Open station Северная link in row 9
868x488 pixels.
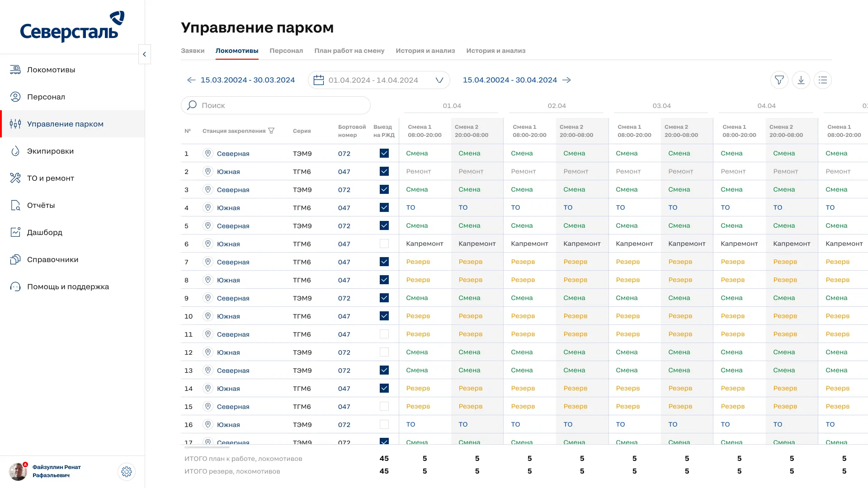[233, 298]
